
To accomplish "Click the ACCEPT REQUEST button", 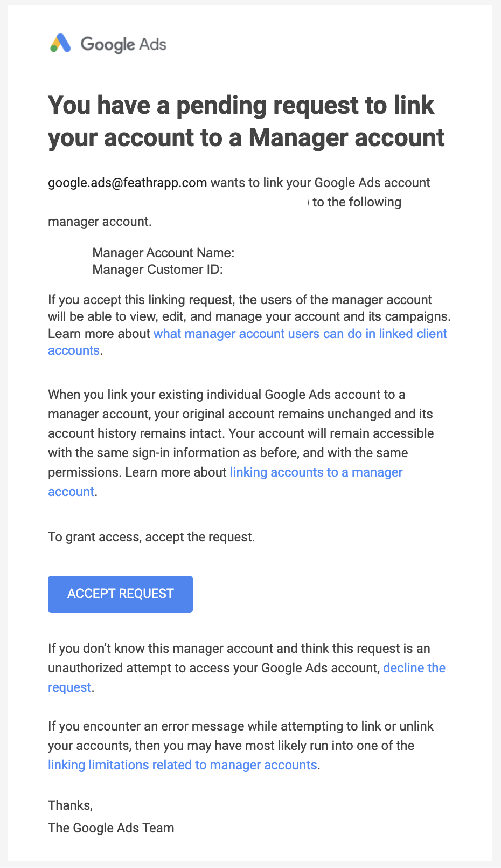I will coord(120,594).
